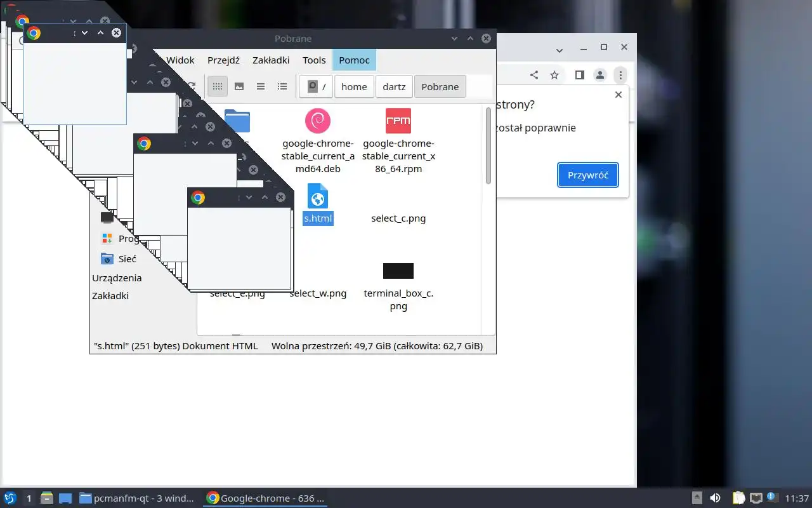Click the Zakładki section header in side pane
This screenshot has height=508, width=812.
coord(110,296)
